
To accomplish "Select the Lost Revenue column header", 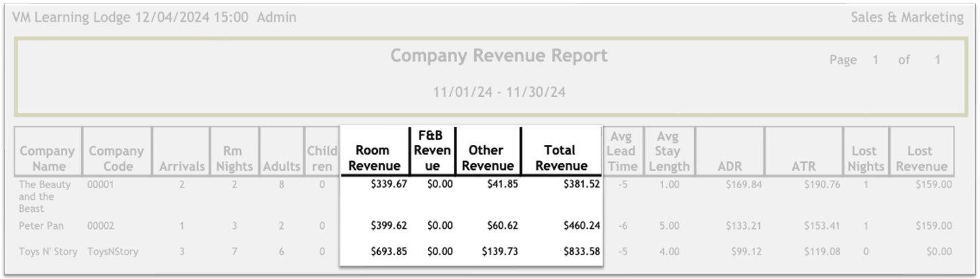I will pyautogui.click(x=919, y=158).
